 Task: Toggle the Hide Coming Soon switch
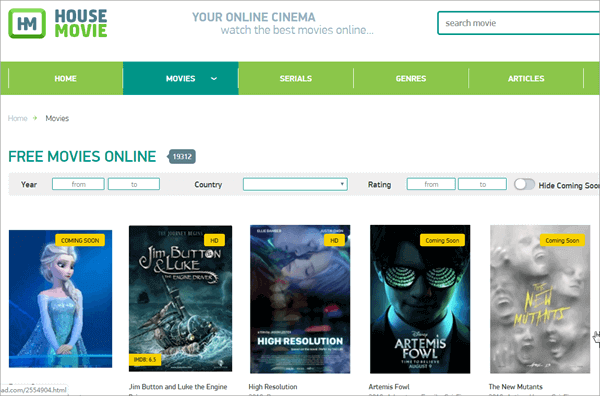point(524,184)
